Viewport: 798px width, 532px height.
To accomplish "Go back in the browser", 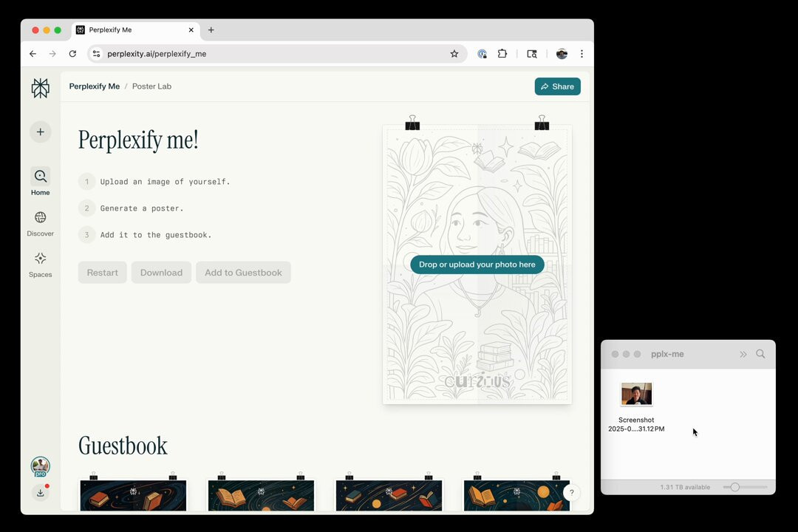I will (x=33, y=53).
